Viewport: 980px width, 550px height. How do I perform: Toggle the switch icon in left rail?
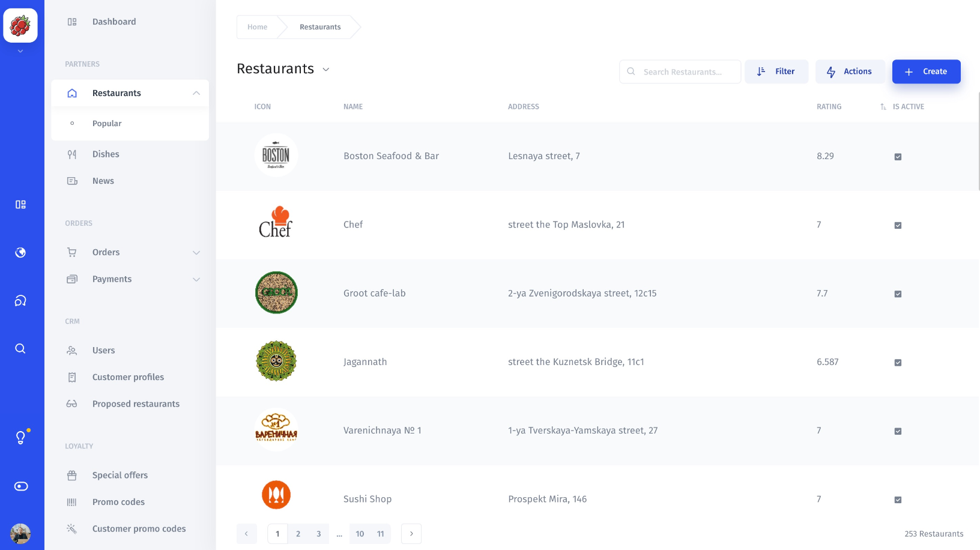tap(20, 486)
